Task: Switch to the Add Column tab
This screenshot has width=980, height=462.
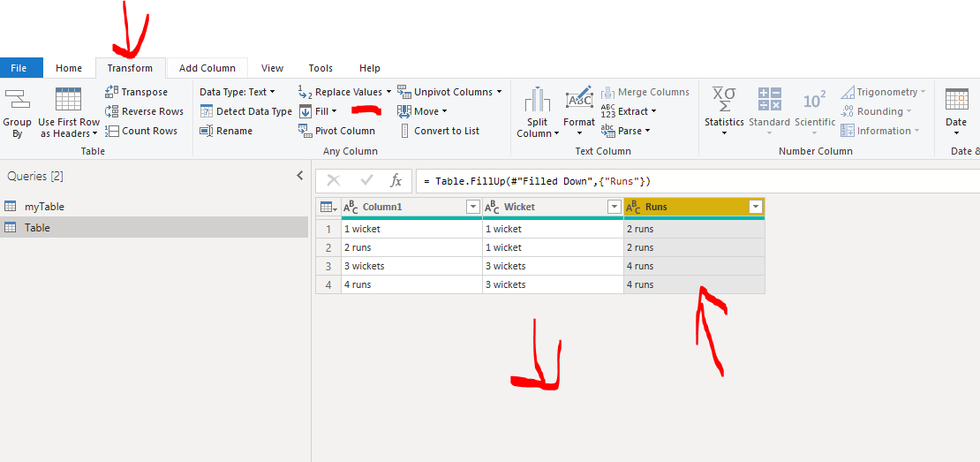Action: pos(207,68)
